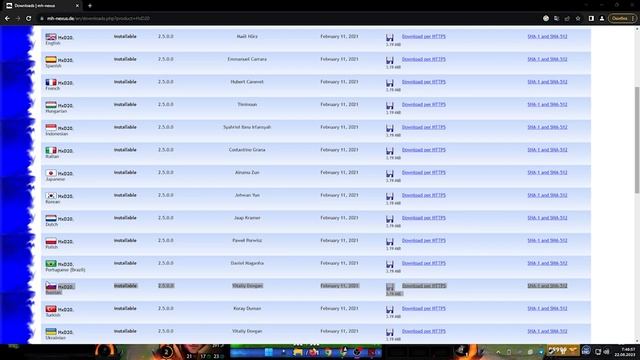Click the Chrome icon in the taskbar

coord(328,352)
